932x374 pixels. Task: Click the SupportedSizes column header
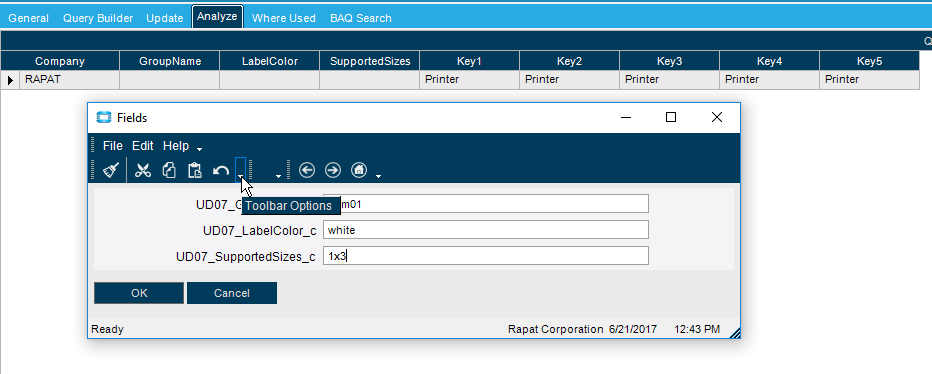pos(370,61)
